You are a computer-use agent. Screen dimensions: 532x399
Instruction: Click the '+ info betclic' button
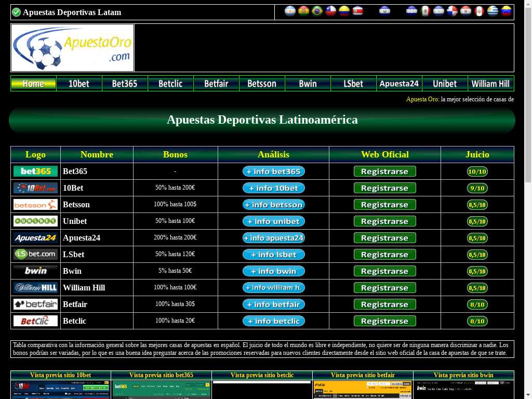pos(273,321)
